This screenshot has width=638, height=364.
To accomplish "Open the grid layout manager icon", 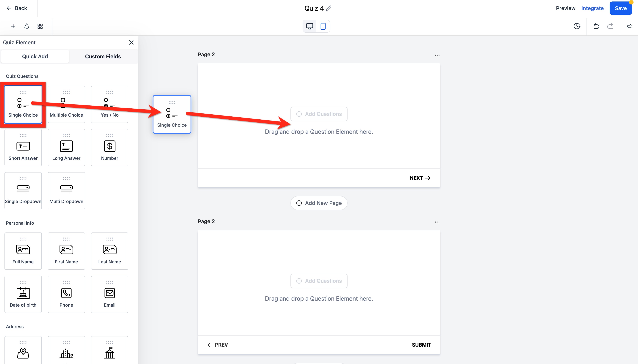I will [x=40, y=26].
